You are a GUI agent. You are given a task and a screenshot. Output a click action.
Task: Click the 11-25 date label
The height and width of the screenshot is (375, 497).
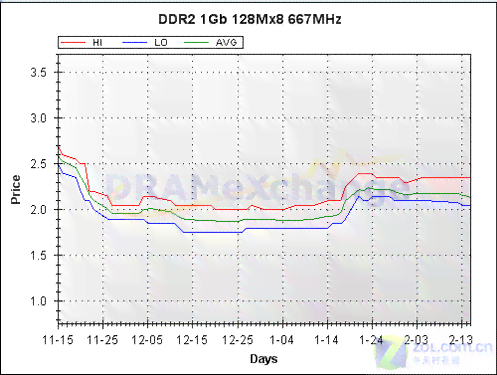coord(103,340)
